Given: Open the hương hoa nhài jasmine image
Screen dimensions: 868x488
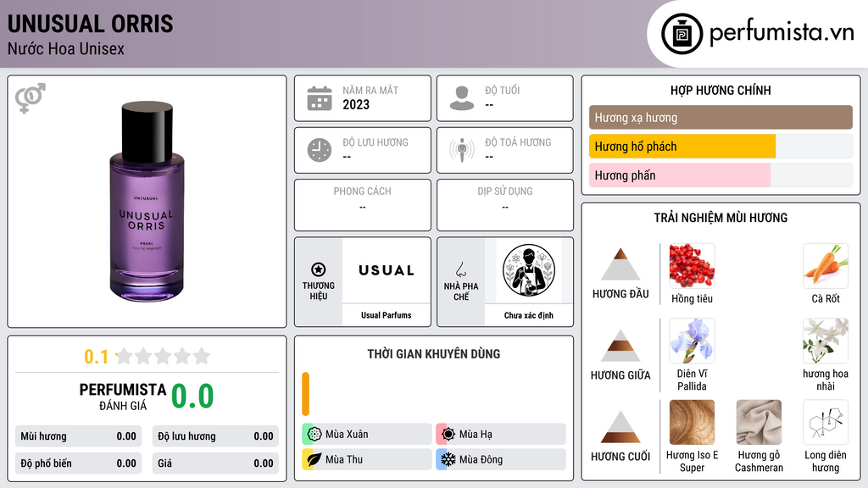Looking at the screenshot, I should [x=826, y=341].
